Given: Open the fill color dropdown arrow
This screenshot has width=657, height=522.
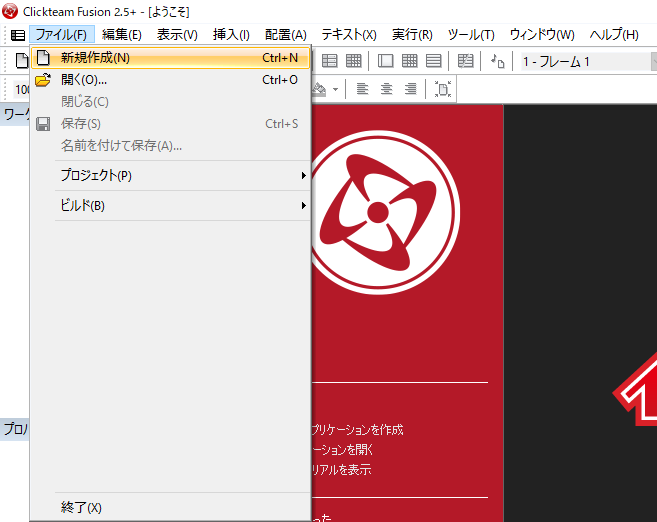Looking at the screenshot, I should click(x=335, y=89).
